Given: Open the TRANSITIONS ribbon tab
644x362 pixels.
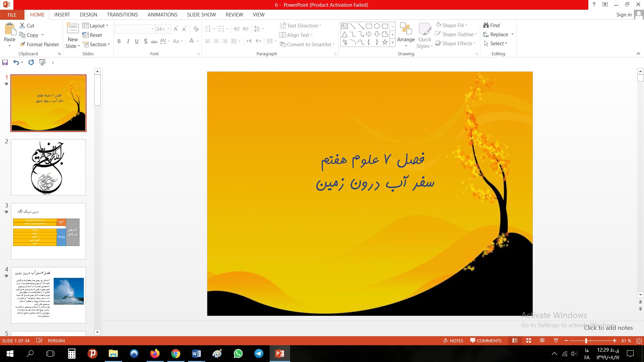Looking at the screenshot, I should pos(122,15).
